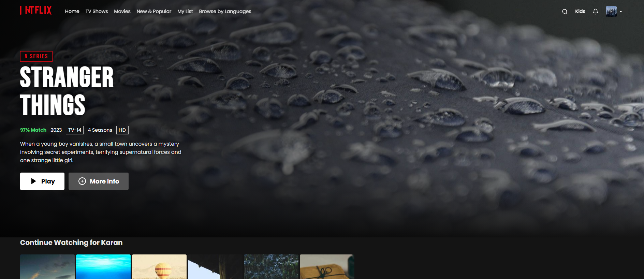Click the Stranger Things title
Image resolution: width=644 pixels, height=279 pixels.
pos(67,91)
